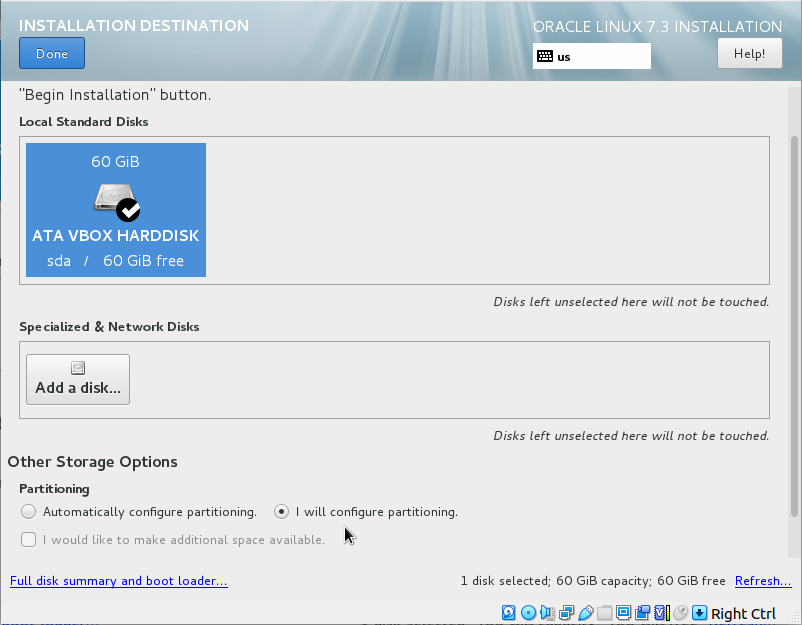The width and height of the screenshot is (802, 625).
Task: Click the Done button
Action: 52,53
